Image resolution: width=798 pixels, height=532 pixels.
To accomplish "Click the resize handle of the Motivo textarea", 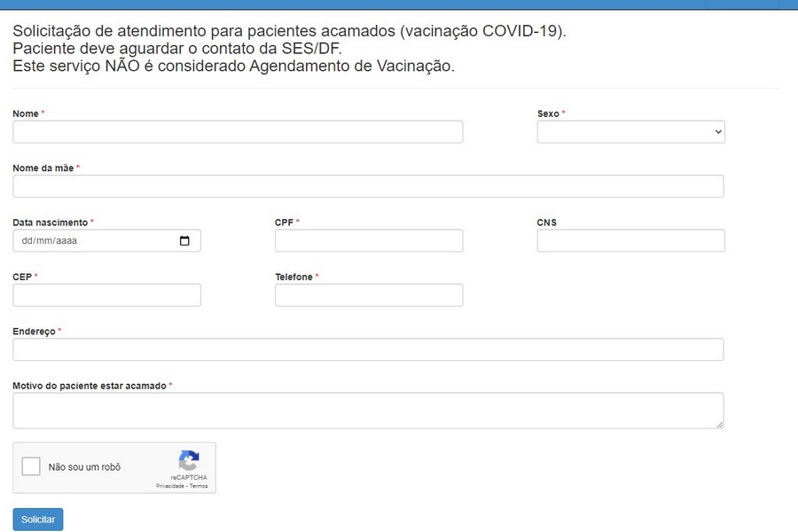I will [x=719, y=425].
